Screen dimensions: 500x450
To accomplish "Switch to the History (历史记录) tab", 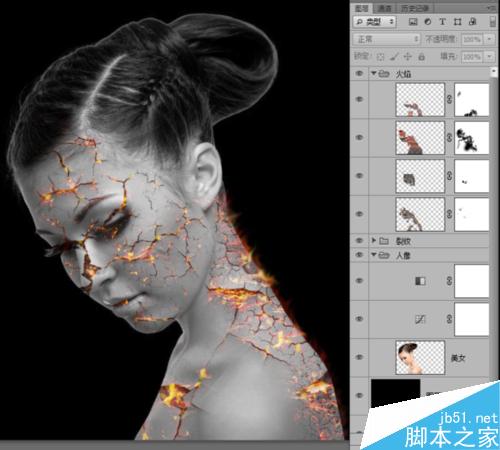I will tap(415, 8).
